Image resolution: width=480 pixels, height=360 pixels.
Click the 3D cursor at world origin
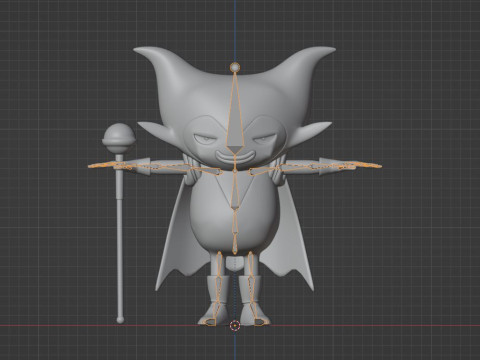pyautogui.click(x=235, y=325)
